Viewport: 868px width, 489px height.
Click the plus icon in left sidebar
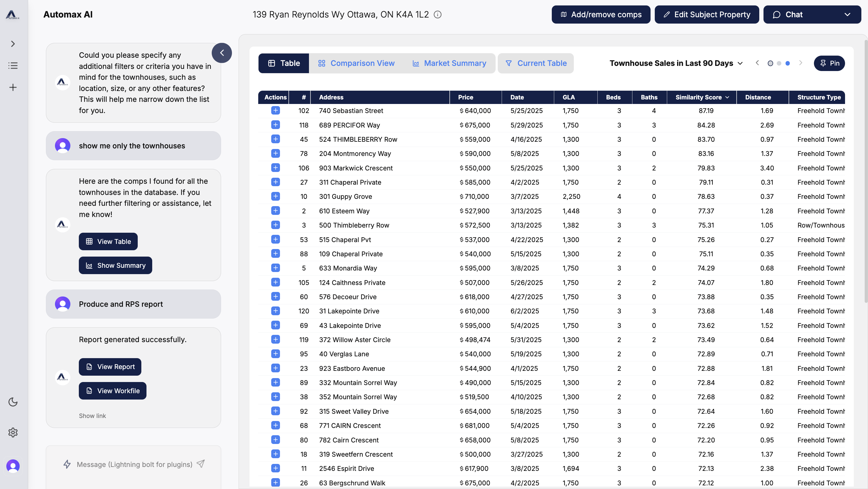(x=13, y=87)
